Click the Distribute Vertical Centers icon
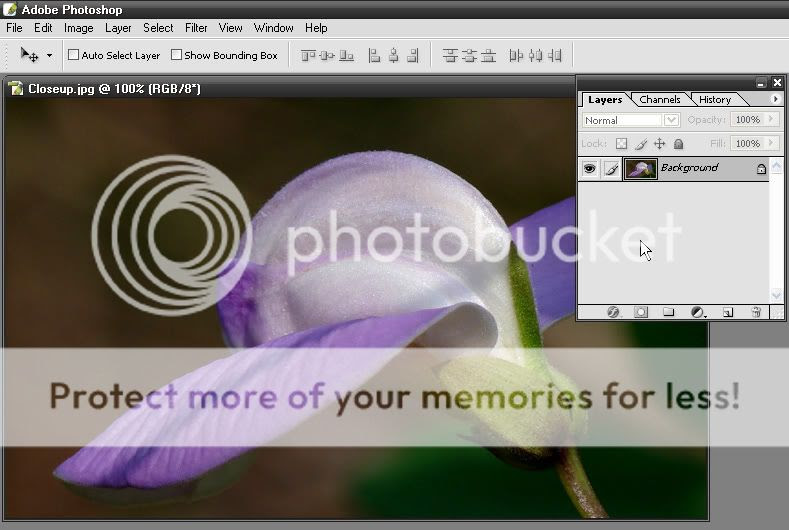The width and height of the screenshot is (789, 530). pyautogui.click(x=469, y=55)
